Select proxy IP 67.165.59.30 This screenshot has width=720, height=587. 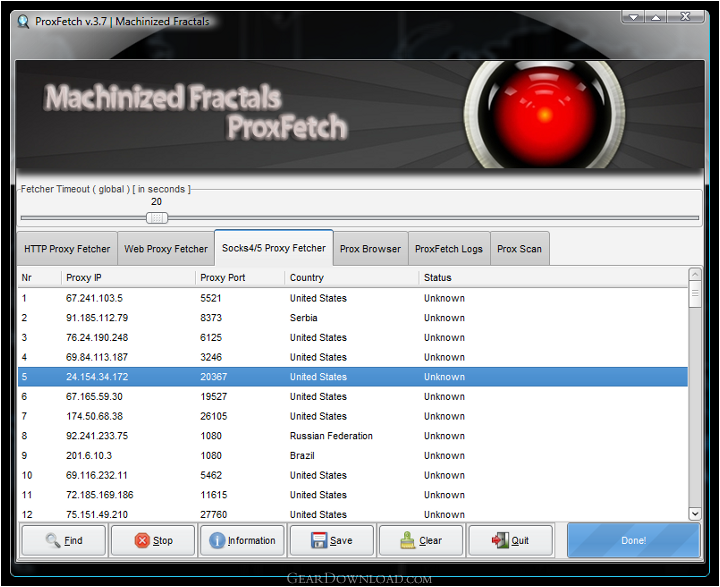point(94,396)
